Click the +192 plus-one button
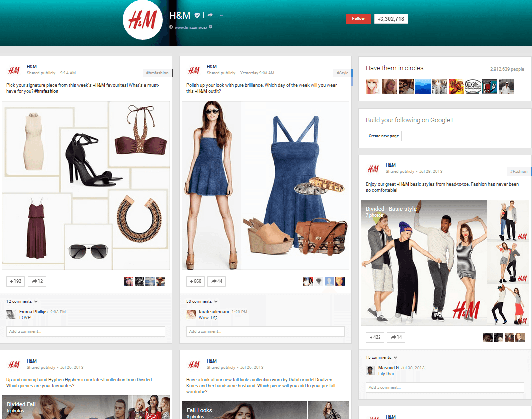 15,281
